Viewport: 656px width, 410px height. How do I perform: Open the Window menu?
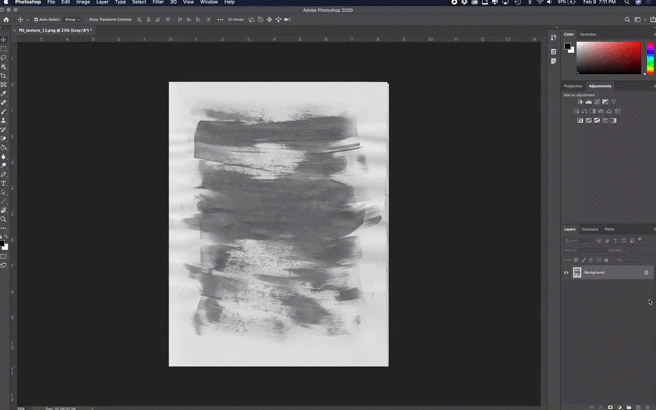209,2
